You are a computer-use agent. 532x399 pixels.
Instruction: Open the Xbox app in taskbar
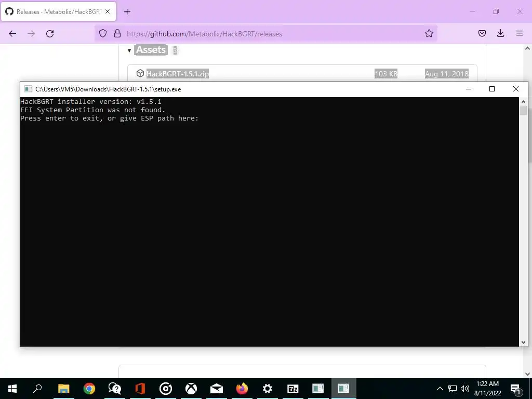click(x=191, y=389)
